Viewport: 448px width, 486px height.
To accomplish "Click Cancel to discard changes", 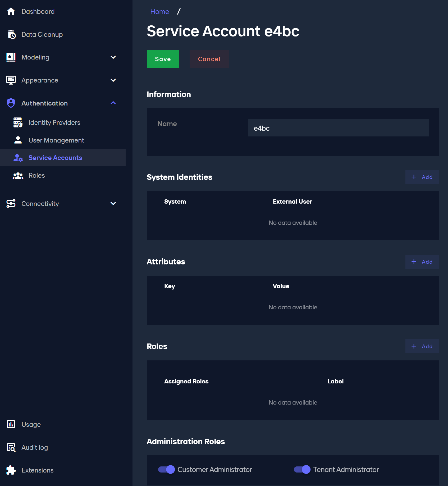I will click(x=209, y=59).
